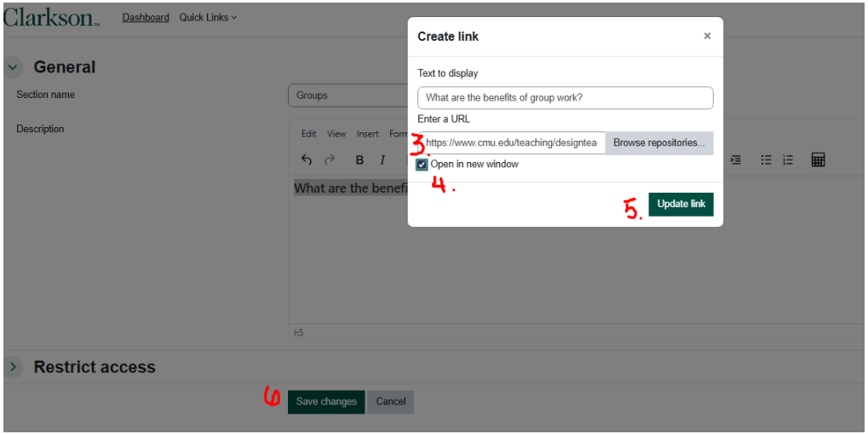The image size is (868, 434).
Task: Collapse the General section
Action: [x=13, y=67]
